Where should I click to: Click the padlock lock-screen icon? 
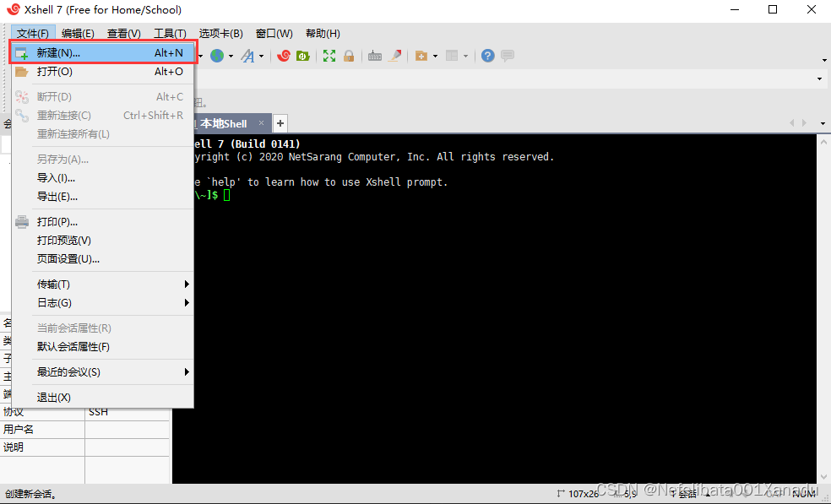[x=349, y=56]
